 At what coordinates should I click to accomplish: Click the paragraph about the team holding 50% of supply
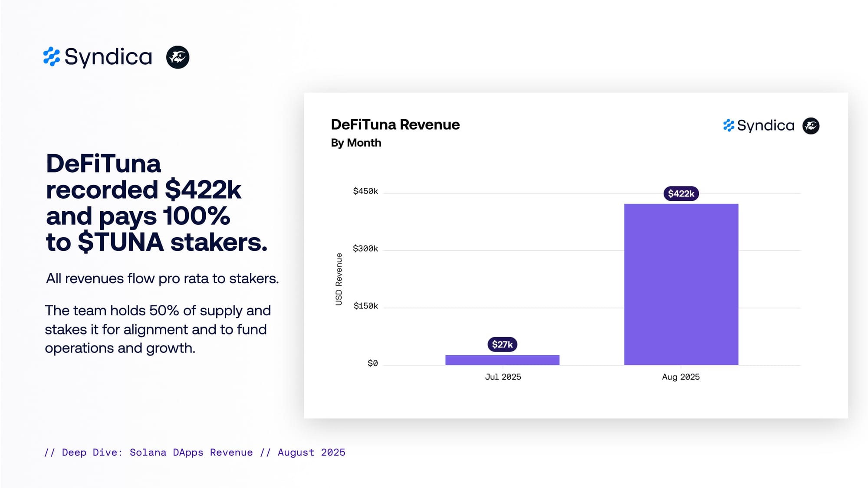coord(158,329)
